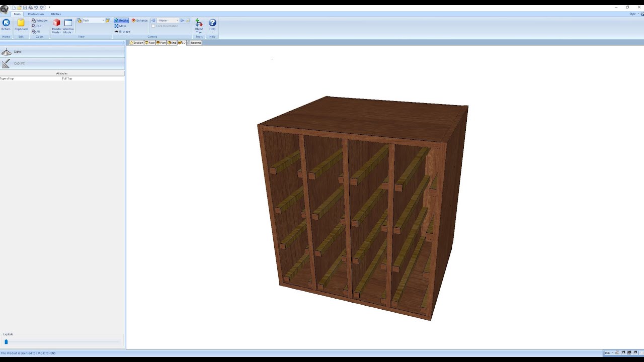This screenshot has height=362, width=644.
Task: Go to next camera orientation arrow
Action: [x=182, y=21]
